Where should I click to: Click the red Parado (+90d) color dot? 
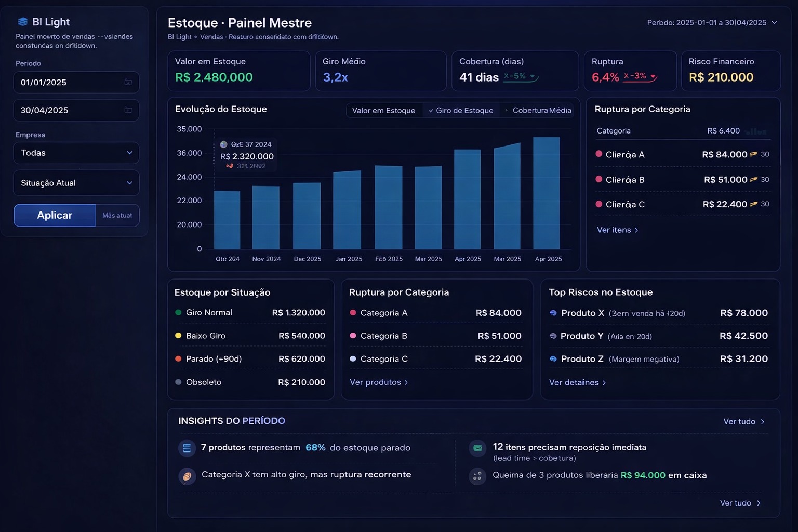(x=178, y=358)
